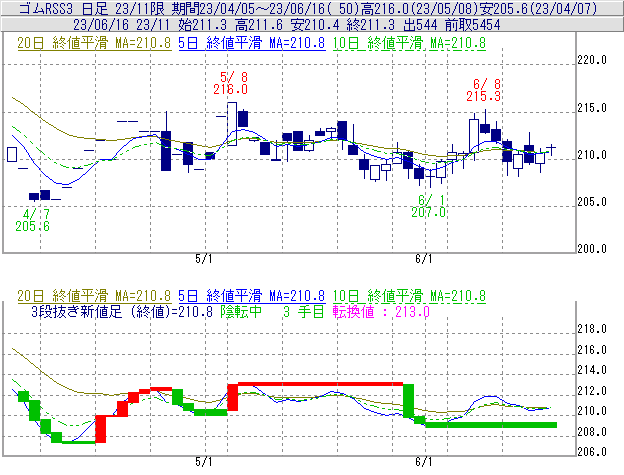Select the daily low 安210.4
This screenshot has height=475, width=624.
[x=315, y=25]
